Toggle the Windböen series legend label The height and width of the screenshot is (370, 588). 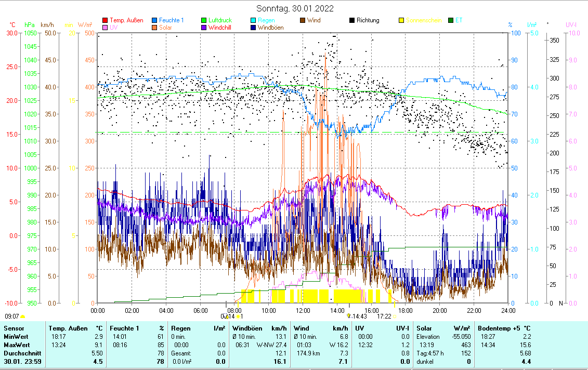tap(270, 28)
